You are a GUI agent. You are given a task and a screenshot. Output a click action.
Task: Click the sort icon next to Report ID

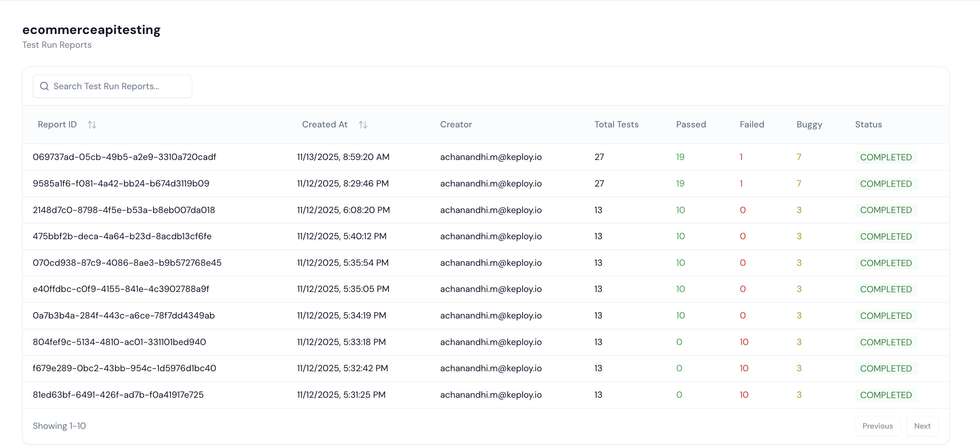92,124
